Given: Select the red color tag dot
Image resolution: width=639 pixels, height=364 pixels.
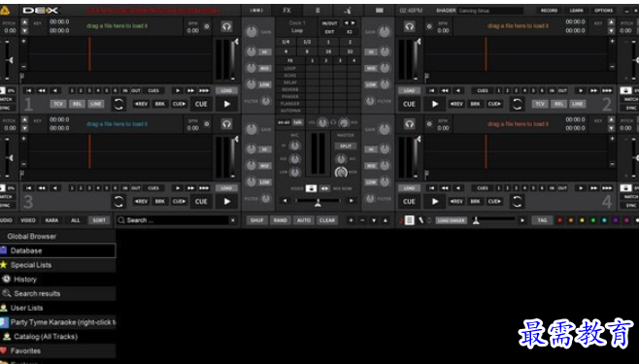Looking at the screenshot, I should 559,220.
